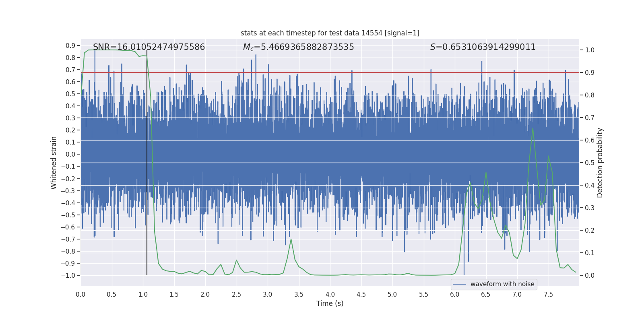Image resolution: width=644 pixels, height=322 pixels.
Task: Click the 0.8 tick on the Detection probability axis
Action: coord(590,95)
